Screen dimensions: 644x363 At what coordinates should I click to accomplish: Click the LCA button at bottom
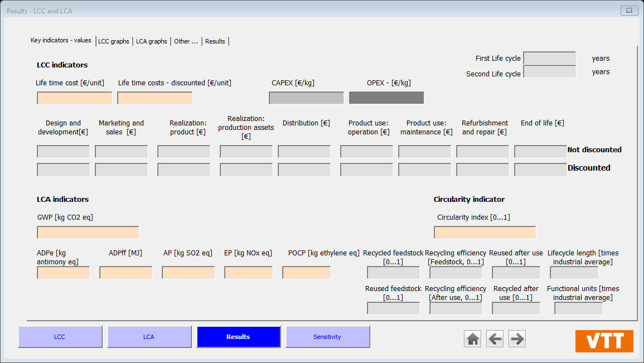[149, 337]
